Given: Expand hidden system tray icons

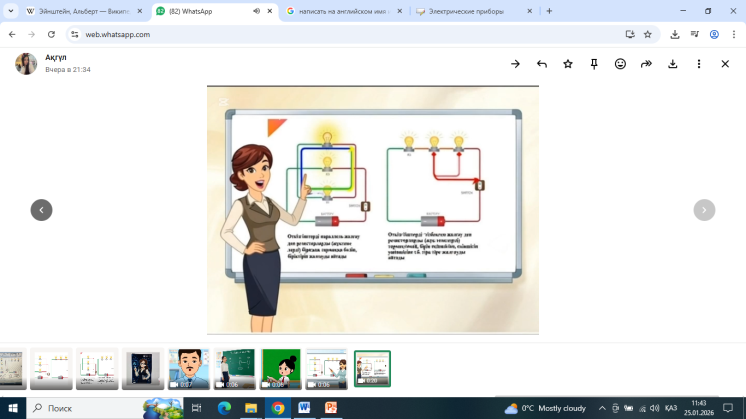Looking at the screenshot, I should coord(602,408).
